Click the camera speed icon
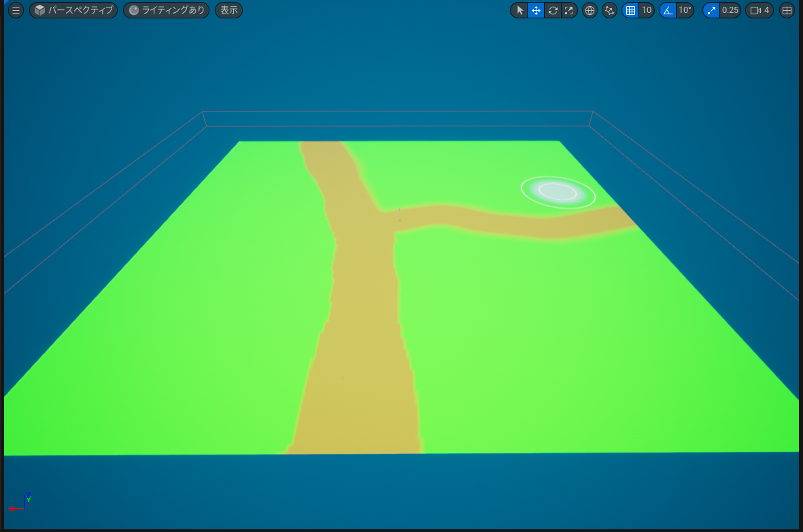The height and width of the screenshot is (532, 803). point(755,10)
